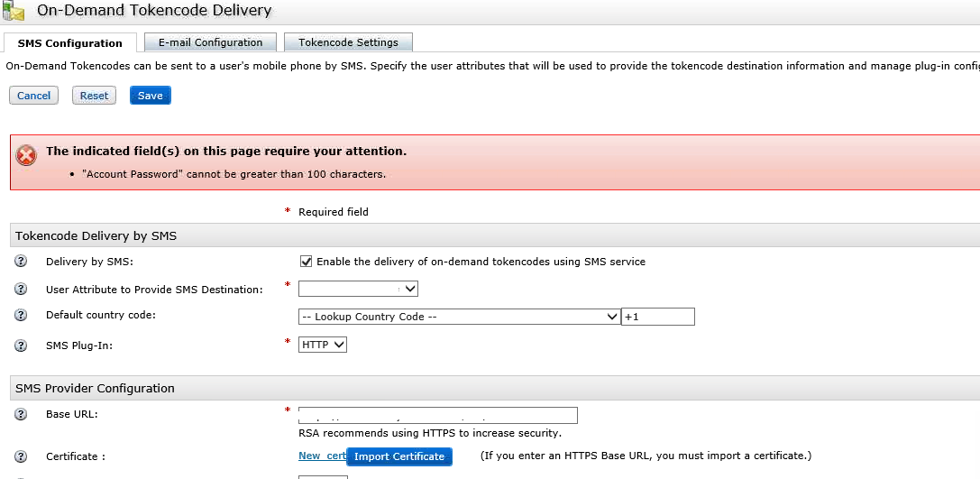Click On-Demand Tokencode Delivery header icon
Screen dimensions: 980x479
click(x=14, y=12)
